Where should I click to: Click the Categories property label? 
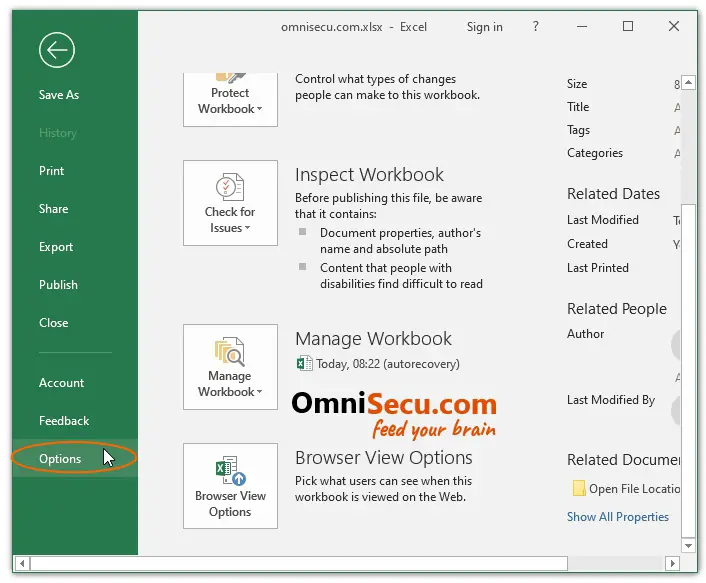(x=595, y=153)
